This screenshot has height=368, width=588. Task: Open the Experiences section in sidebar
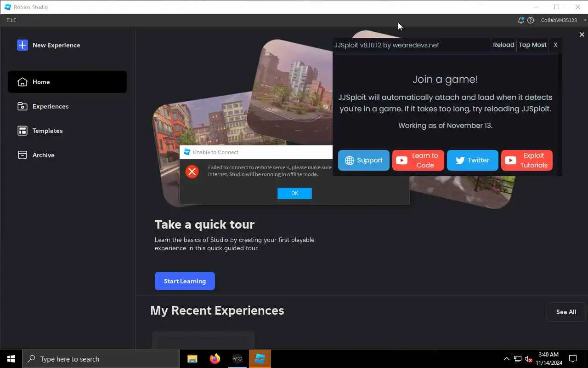(x=67, y=106)
